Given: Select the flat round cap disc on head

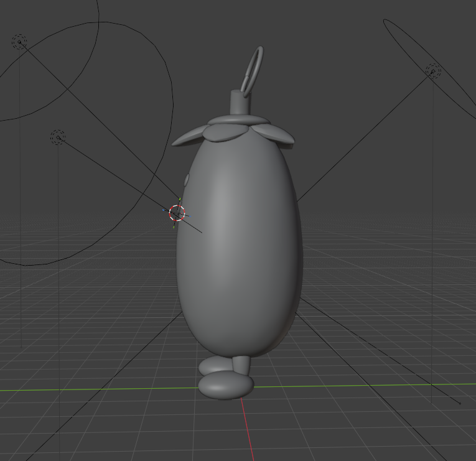Looking at the screenshot, I should (x=238, y=119).
